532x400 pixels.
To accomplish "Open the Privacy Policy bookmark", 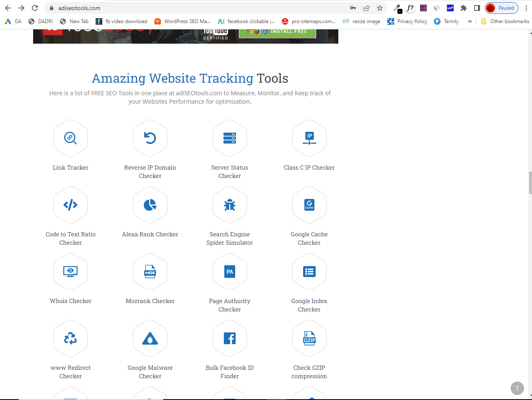I will click(407, 21).
